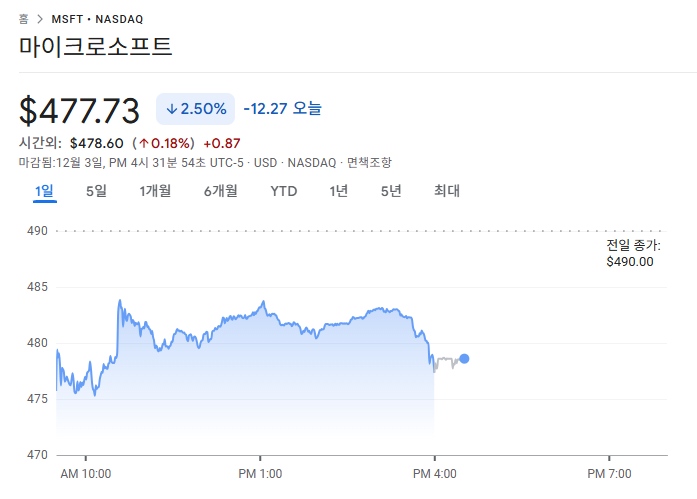Open the 5년 chart view
This screenshot has height=499, width=697.
tap(391, 191)
